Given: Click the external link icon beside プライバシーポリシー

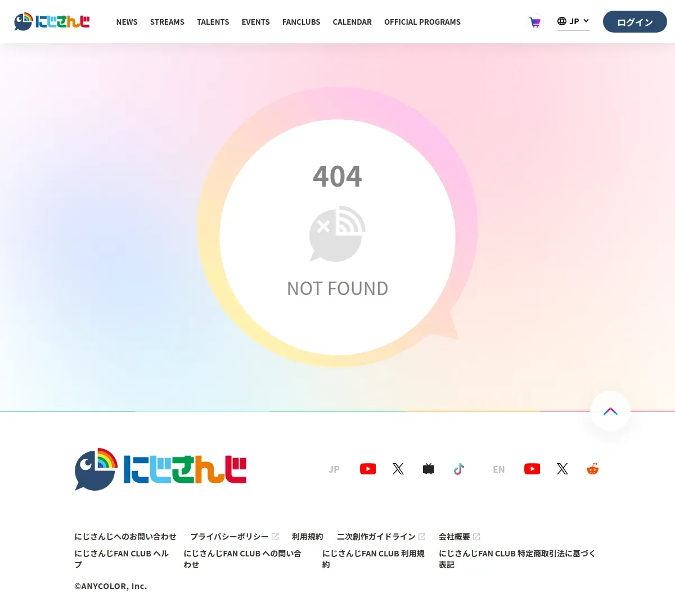Looking at the screenshot, I should click(275, 537).
